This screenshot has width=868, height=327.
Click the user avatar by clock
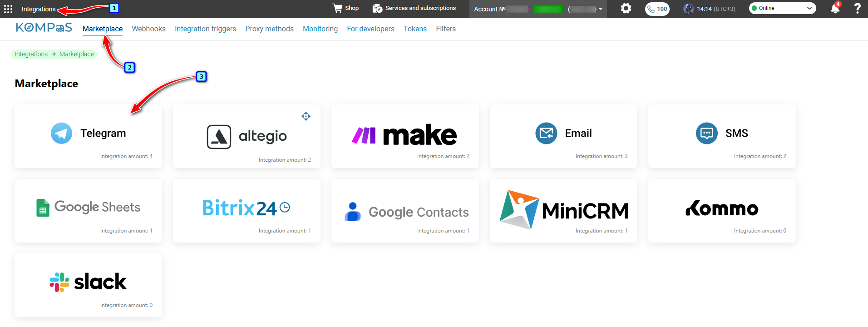tap(689, 9)
